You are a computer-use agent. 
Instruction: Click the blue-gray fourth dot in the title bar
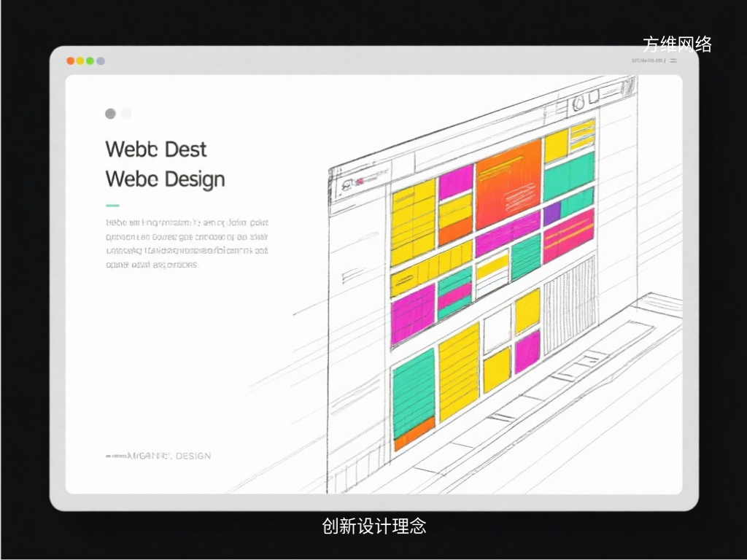[100, 61]
